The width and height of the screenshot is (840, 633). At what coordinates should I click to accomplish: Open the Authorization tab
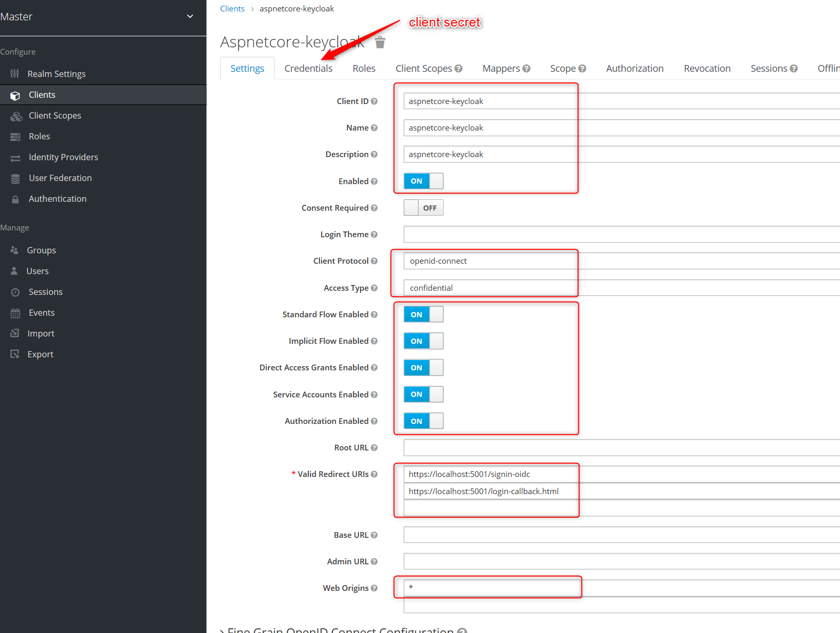click(x=635, y=69)
